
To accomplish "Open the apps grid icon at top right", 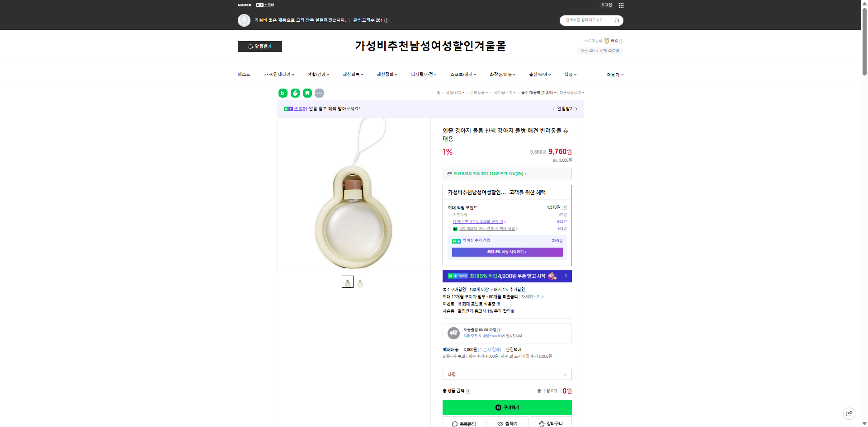I will coord(622,5).
